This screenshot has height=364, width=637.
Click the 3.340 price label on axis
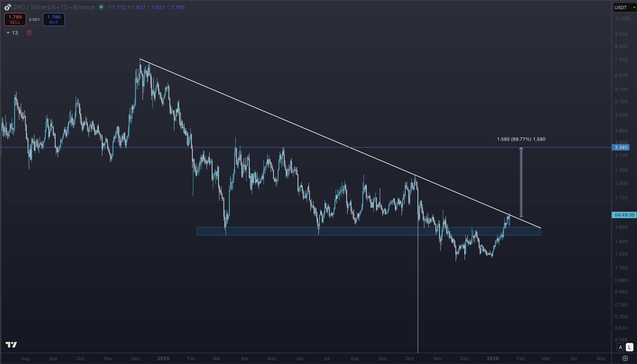(x=621, y=147)
